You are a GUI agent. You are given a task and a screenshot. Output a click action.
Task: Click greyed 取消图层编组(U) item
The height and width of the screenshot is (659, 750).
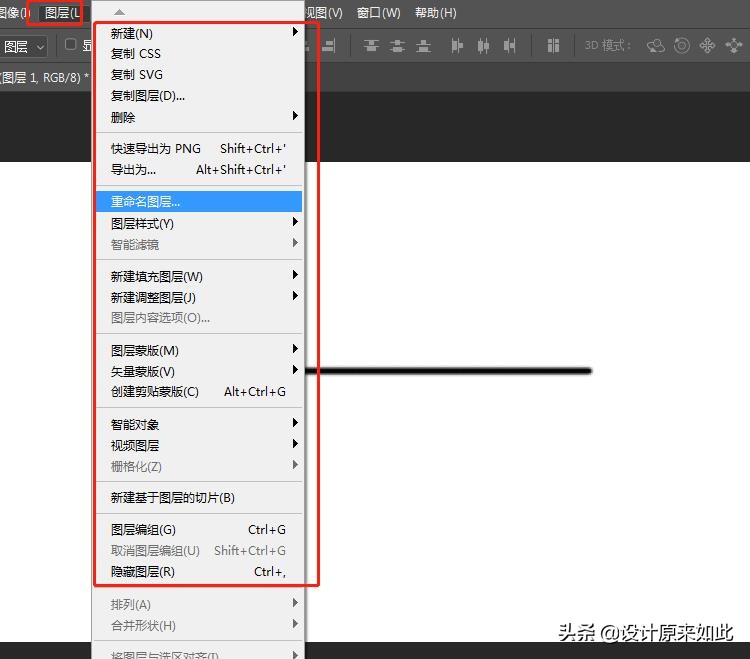[199, 551]
